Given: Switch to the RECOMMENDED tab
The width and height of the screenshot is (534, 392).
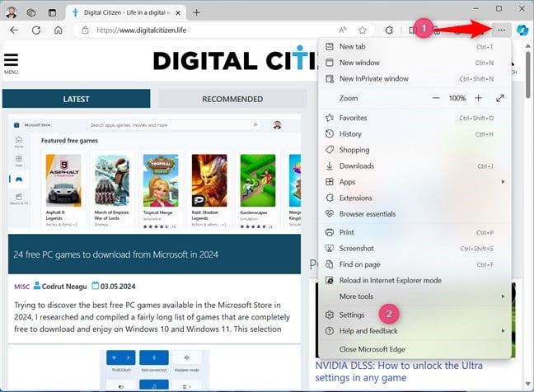Looking at the screenshot, I should [232, 99].
